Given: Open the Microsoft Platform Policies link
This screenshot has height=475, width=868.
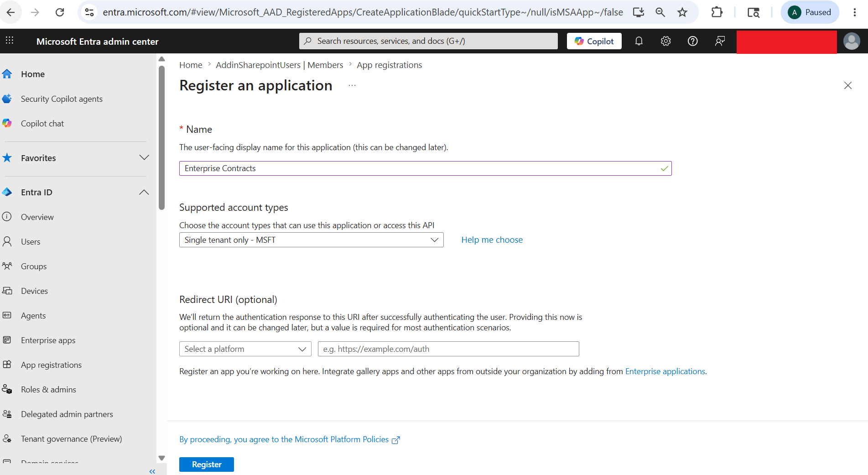Looking at the screenshot, I should (x=289, y=439).
